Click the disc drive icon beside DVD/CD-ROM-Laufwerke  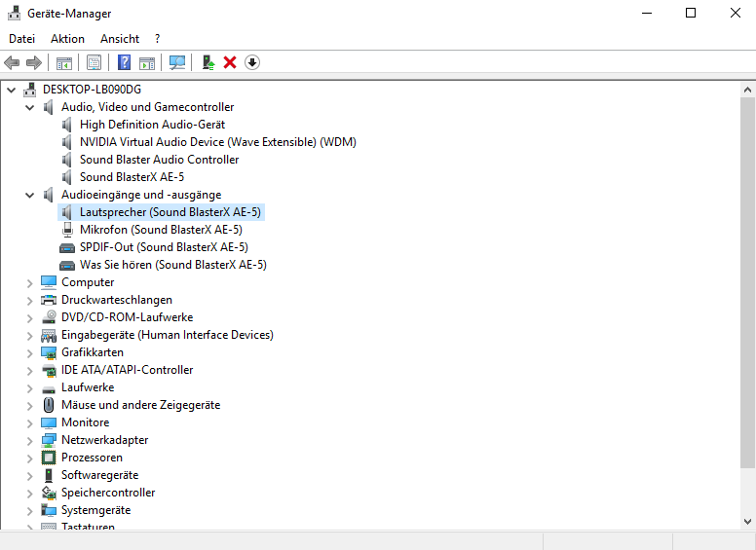click(x=49, y=317)
